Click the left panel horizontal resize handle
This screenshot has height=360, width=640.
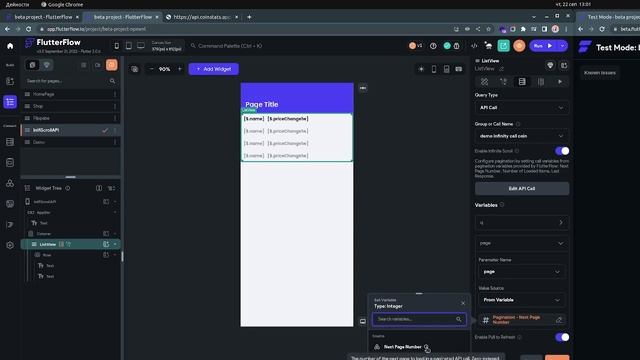[x=70, y=177]
